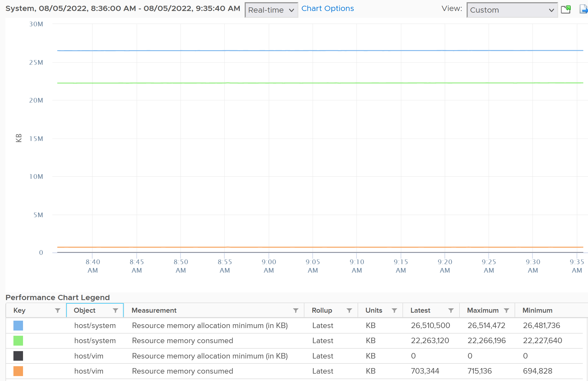Sort by the Rollup column header
Viewport: 588px width, 381px height.
click(x=322, y=311)
